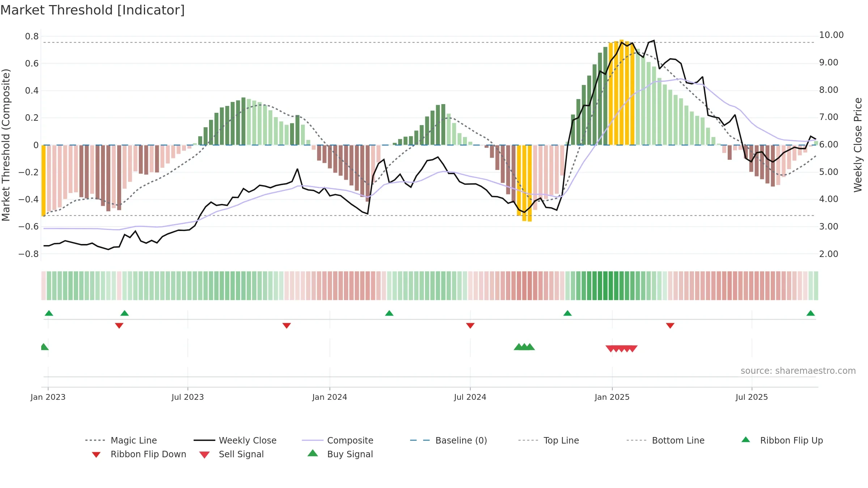Click the yellow bar at January 2023
Image resolution: width=868 pixels, height=488 pixels.
point(43,180)
